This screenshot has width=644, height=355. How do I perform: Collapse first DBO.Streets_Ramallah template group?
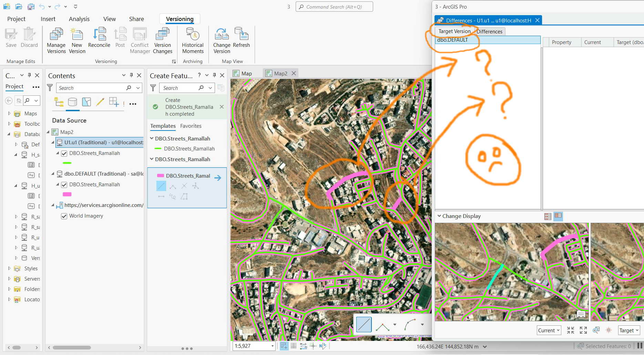[152, 138]
